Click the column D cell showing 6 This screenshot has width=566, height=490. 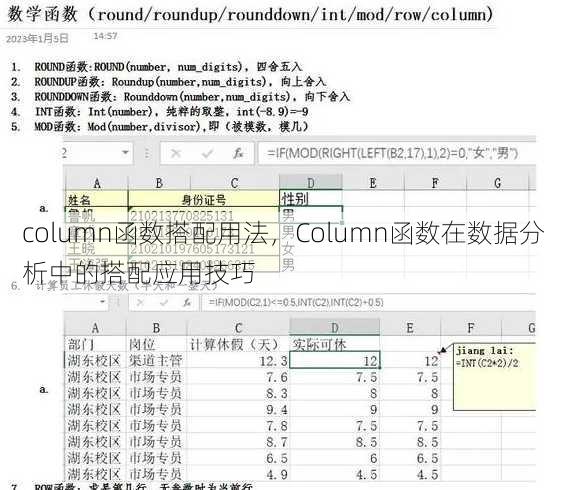pos(335,458)
